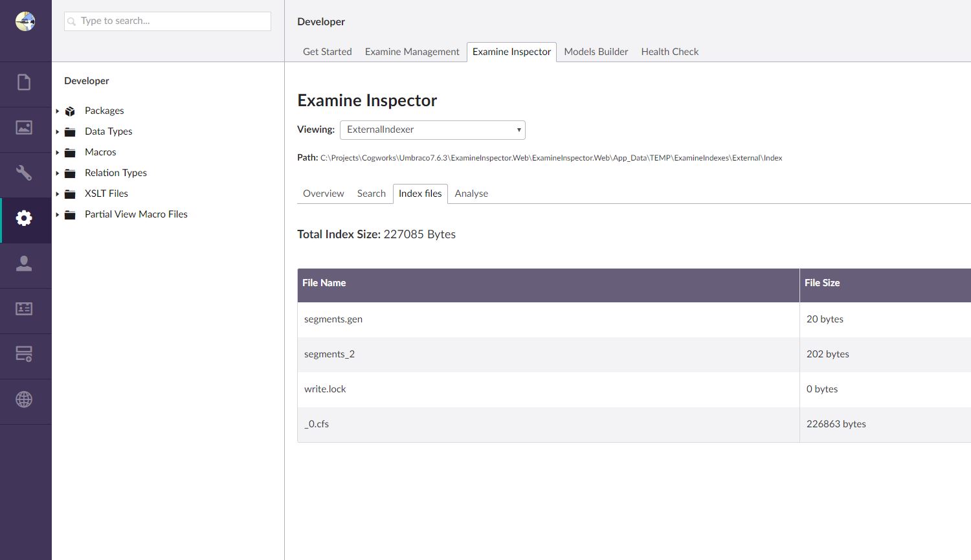Open the Media section image icon

point(24,128)
